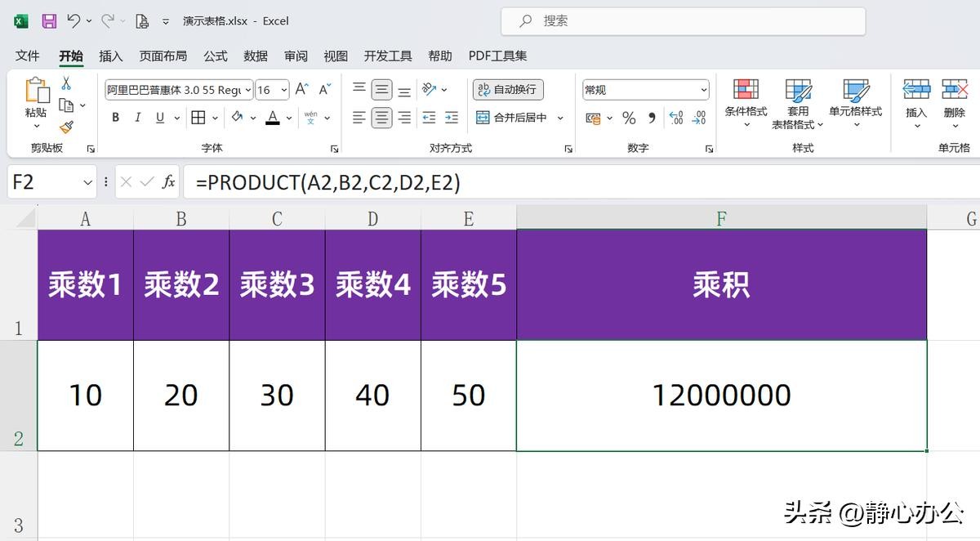Click the Insert Function fx icon

(x=168, y=181)
